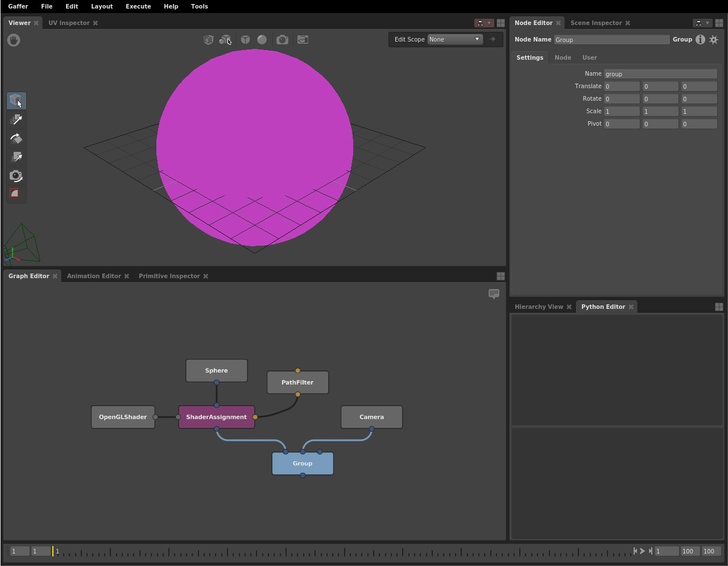Toggle the Selection tool in viewer
This screenshot has height=566, width=728.
pyautogui.click(x=16, y=101)
